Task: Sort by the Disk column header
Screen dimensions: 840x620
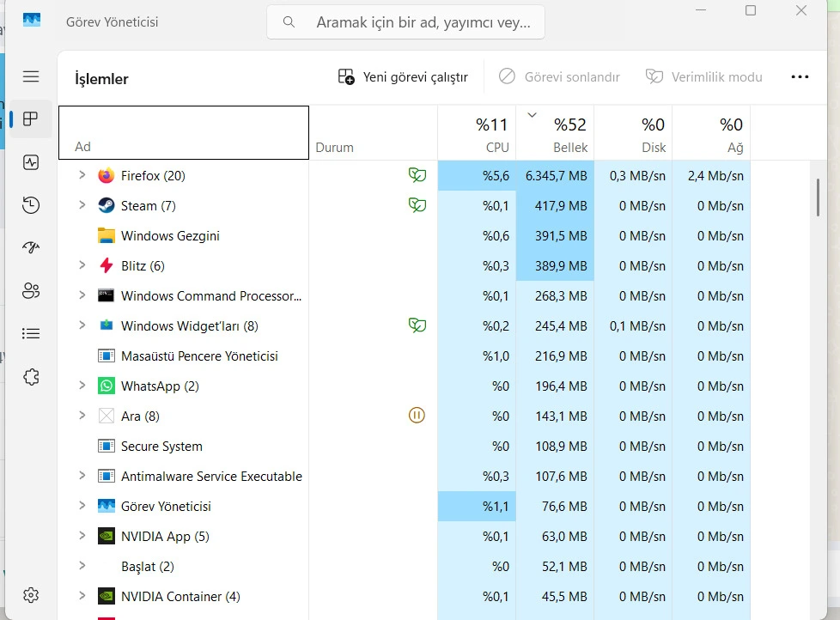Action: point(633,133)
